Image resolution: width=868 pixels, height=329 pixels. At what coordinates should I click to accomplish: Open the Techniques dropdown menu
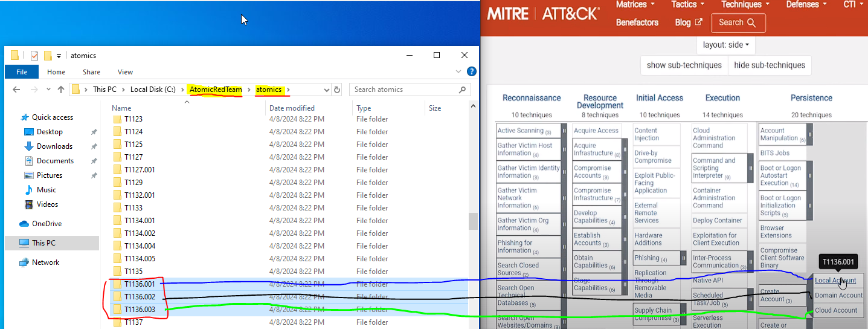click(745, 4)
